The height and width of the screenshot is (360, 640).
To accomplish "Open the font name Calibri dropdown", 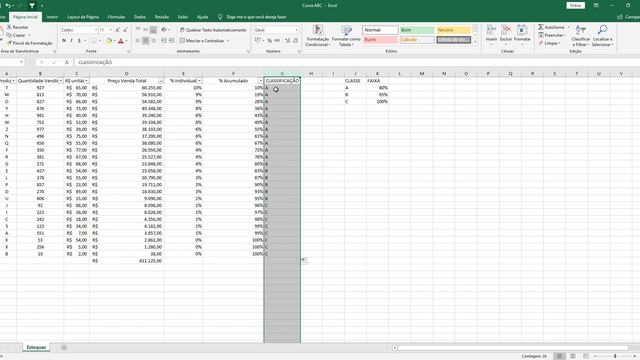I will (x=96, y=30).
